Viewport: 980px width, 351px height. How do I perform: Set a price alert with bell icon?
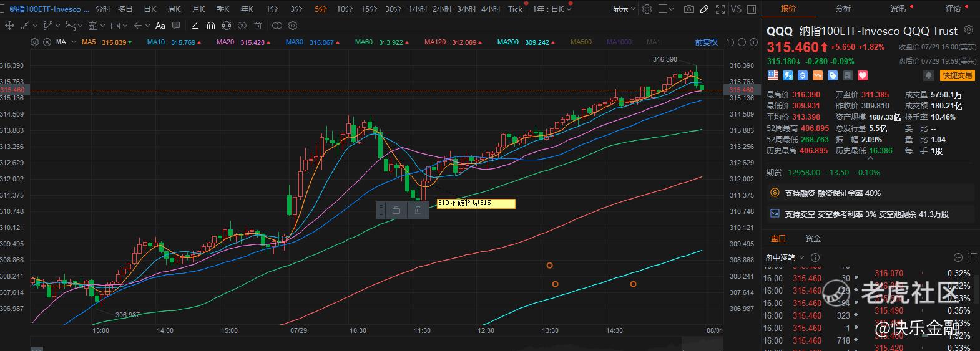pyautogui.click(x=929, y=75)
